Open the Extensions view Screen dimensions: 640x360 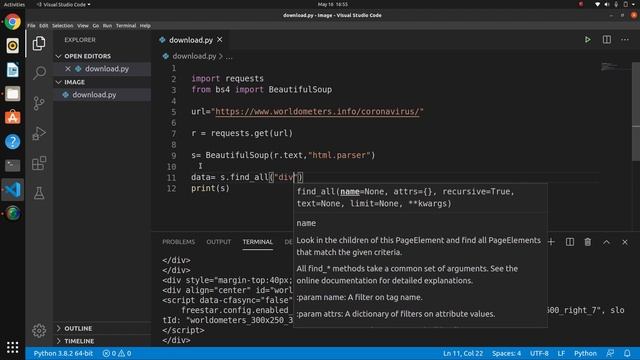point(39,163)
